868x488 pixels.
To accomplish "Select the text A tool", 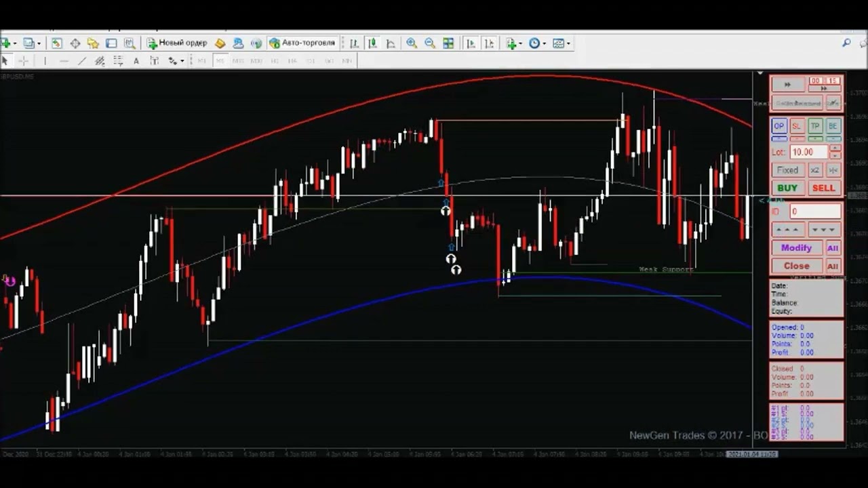I will click(x=136, y=61).
